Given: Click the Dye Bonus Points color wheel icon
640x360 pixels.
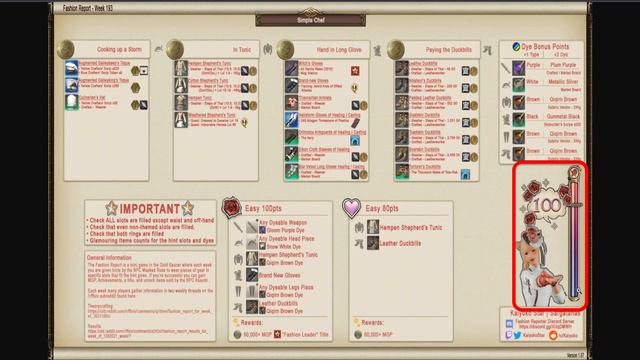Looking at the screenshot, I should click(x=516, y=47).
